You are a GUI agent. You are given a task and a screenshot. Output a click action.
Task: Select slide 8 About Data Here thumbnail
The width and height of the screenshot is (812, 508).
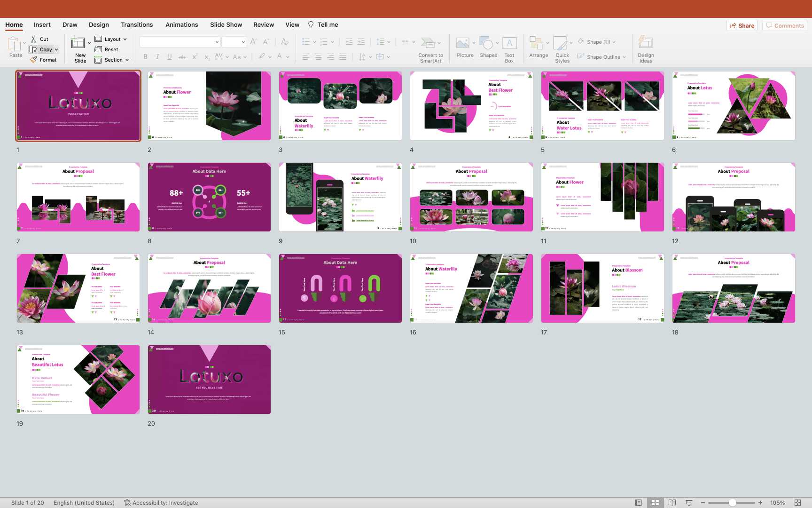pos(209,197)
